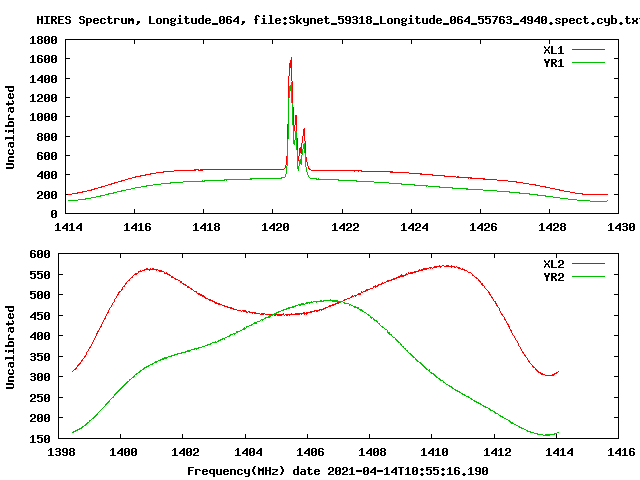Click the 150 y-axis tick label

(x=40, y=439)
